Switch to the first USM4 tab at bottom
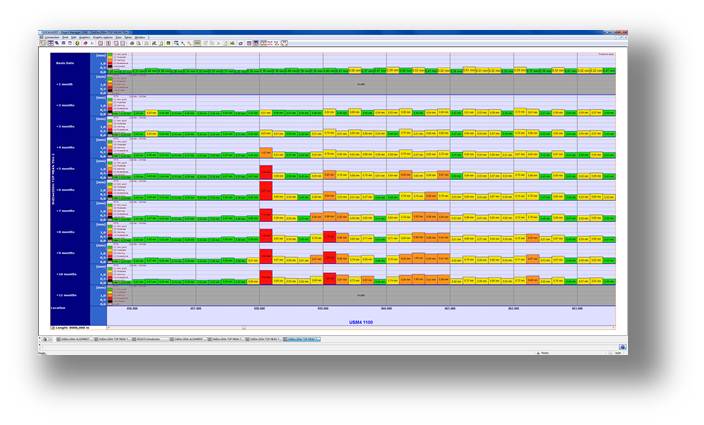This screenshot has width=704, height=425. [x=74, y=339]
